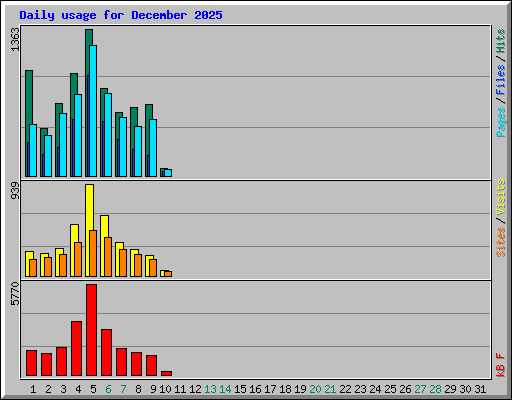
Task: Click green weekend day label 6
Action: 108,389
